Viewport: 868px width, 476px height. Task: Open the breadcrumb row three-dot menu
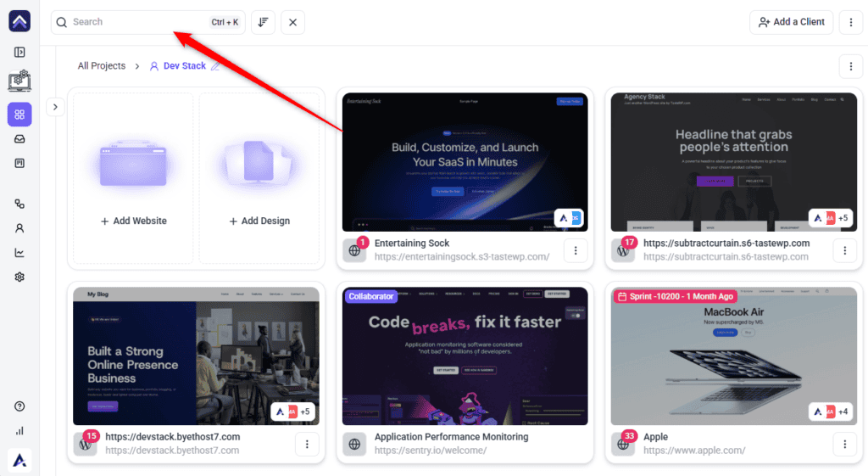pos(851,66)
